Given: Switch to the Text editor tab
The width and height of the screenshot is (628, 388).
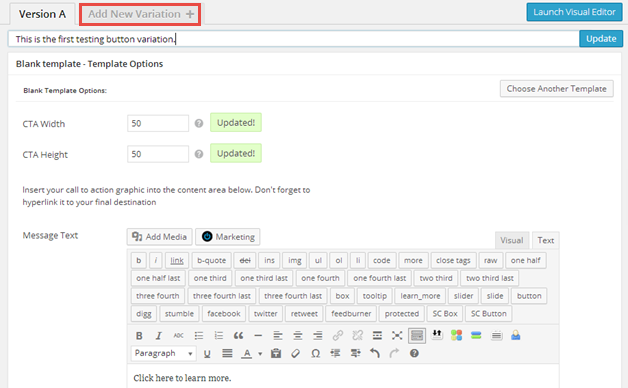Looking at the screenshot, I should point(545,240).
